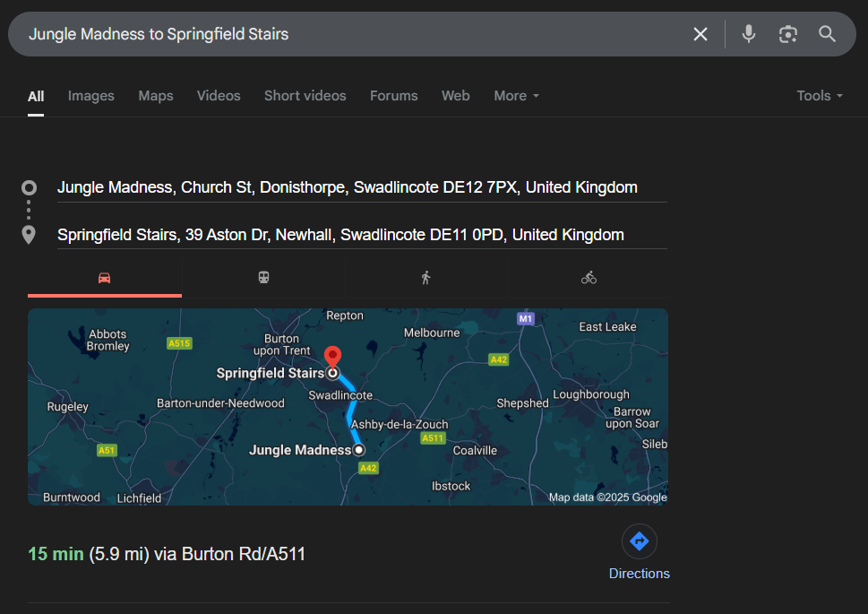868x614 pixels.
Task: Select the public transit travel mode
Action: click(263, 278)
